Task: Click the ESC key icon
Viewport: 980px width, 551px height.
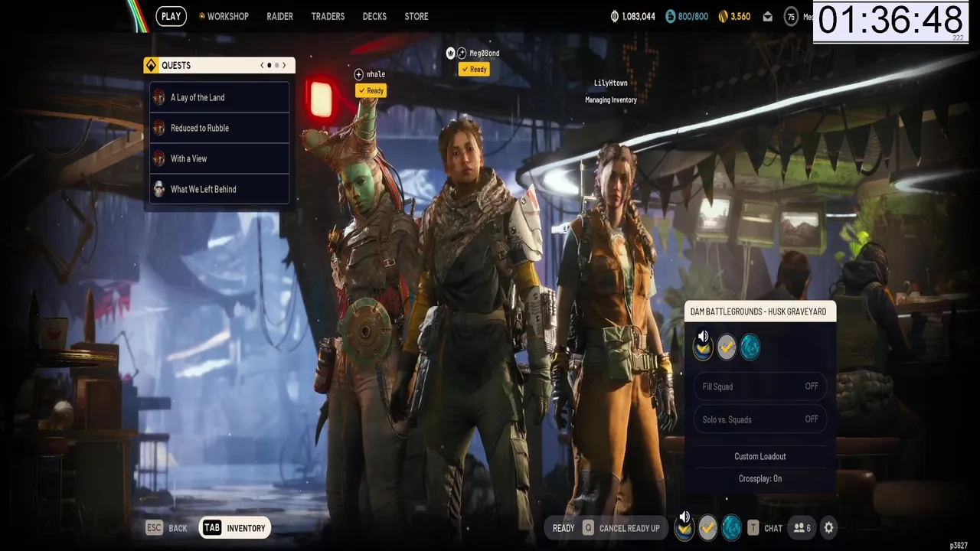Action: point(154,527)
